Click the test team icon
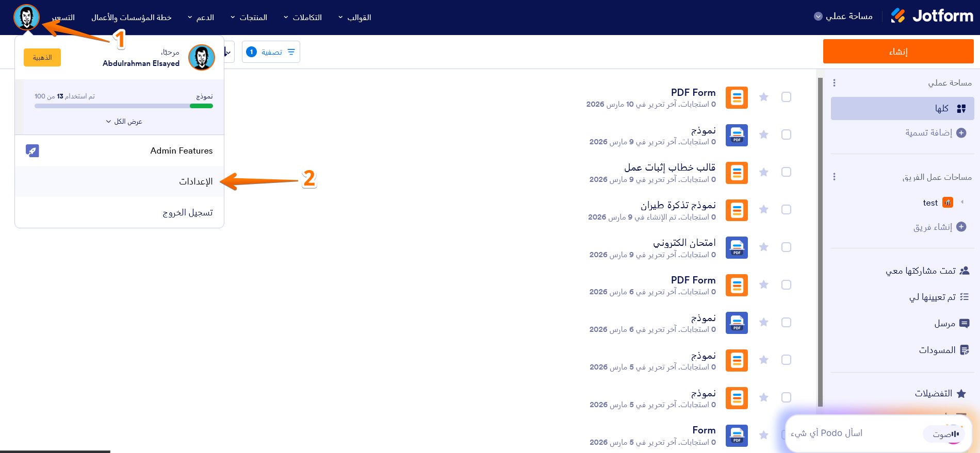The height and width of the screenshot is (453, 980). coord(948,203)
